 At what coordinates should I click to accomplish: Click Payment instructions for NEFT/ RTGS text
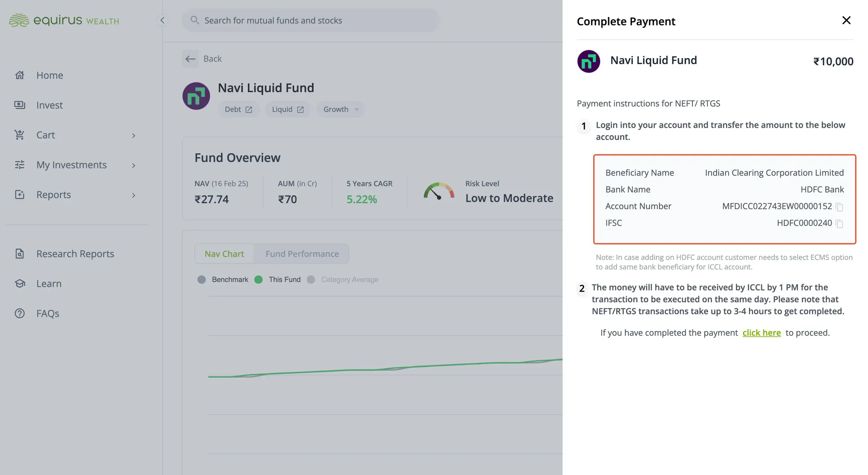pos(648,103)
